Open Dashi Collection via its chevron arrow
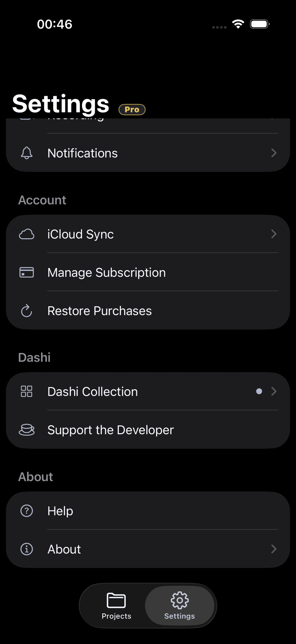Image resolution: width=296 pixels, height=644 pixels. tap(274, 392)
